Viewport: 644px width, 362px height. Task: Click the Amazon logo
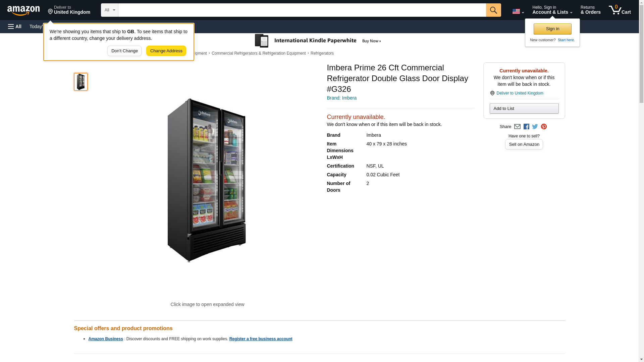[x=23, y=10]
